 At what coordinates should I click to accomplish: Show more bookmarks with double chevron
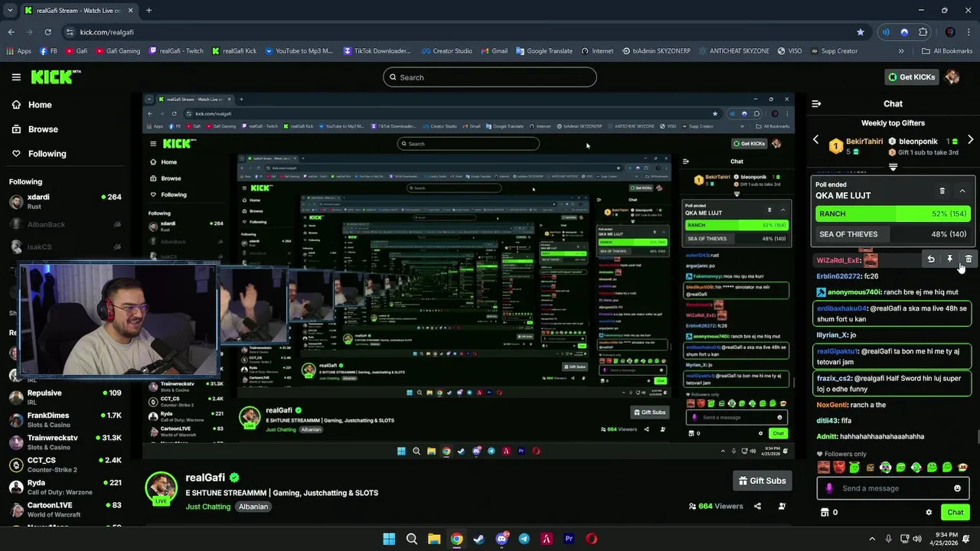pyautogui.click(x=901, y=51)
